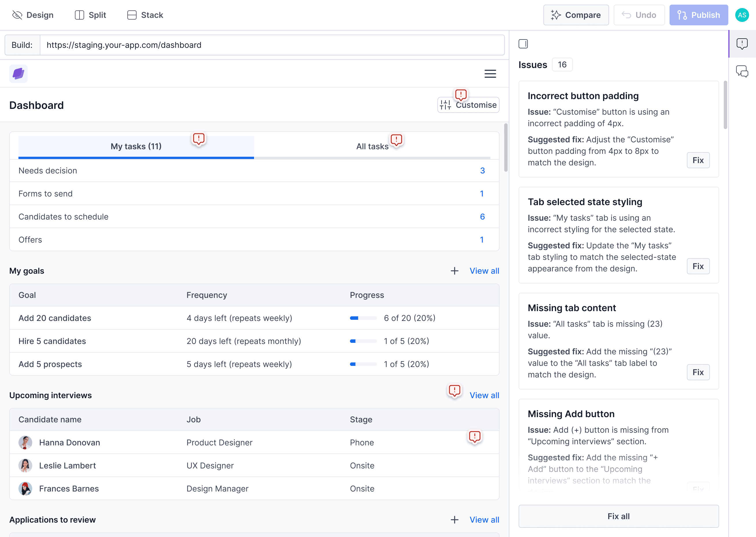This screenshot has width=756, height=537.
Task: Open the Incorrect button padding issue card
Action: pos(618,129)
